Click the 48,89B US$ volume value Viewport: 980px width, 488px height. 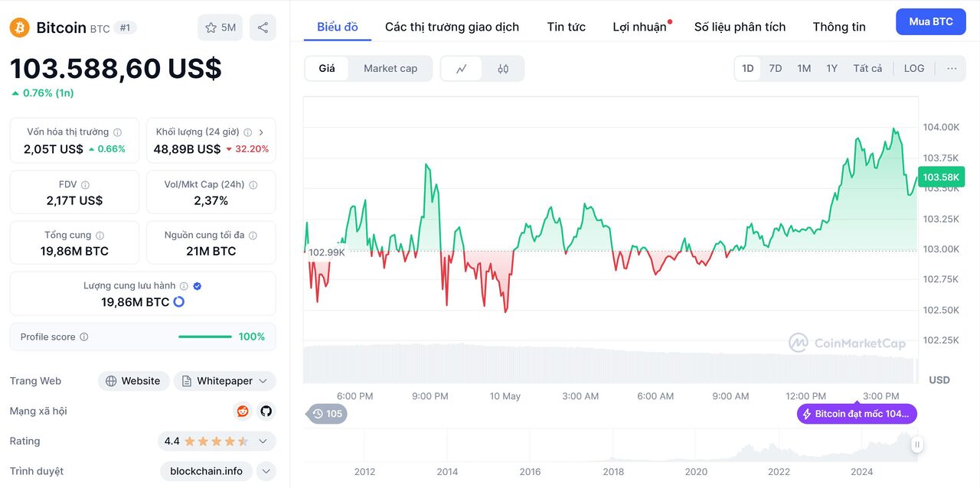coord(187,149)
